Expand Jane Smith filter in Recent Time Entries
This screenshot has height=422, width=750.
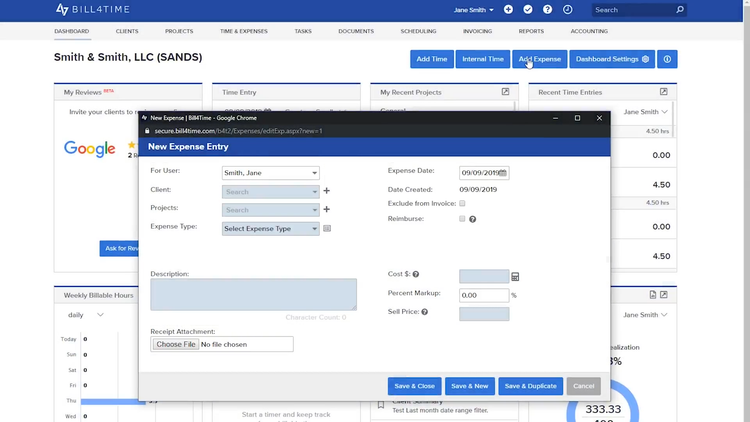tap(646, 111)
